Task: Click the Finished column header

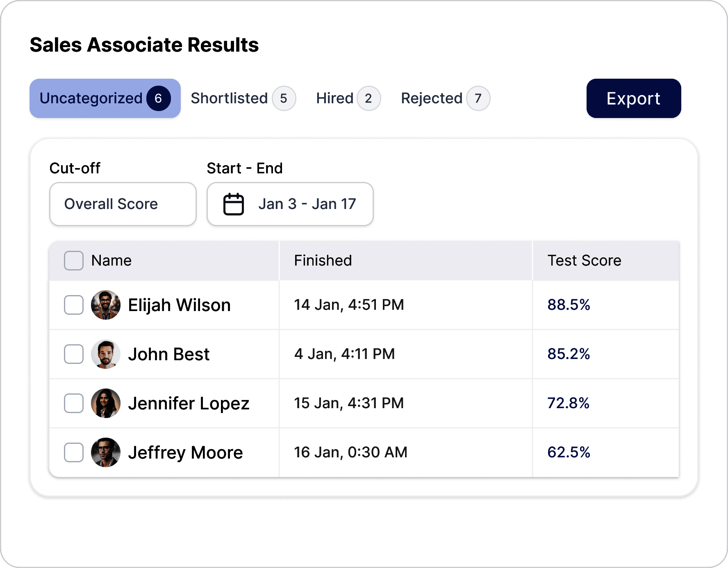Action: (323, 261)
